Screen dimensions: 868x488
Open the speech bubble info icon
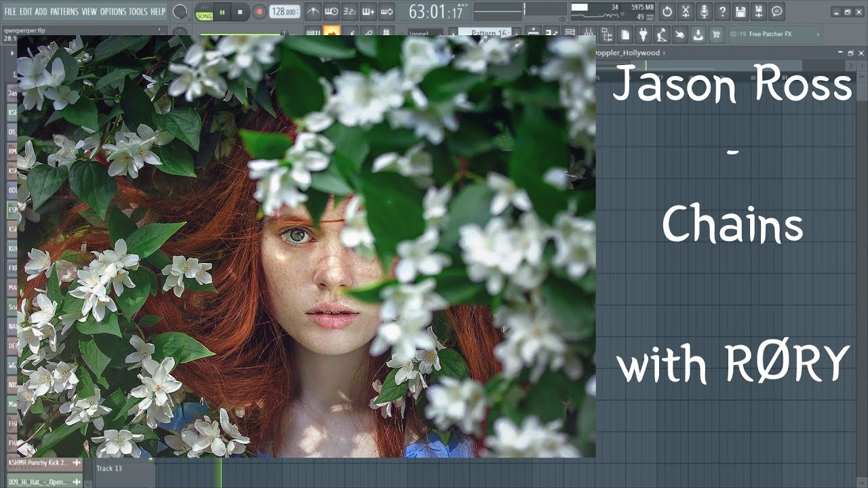777,12
